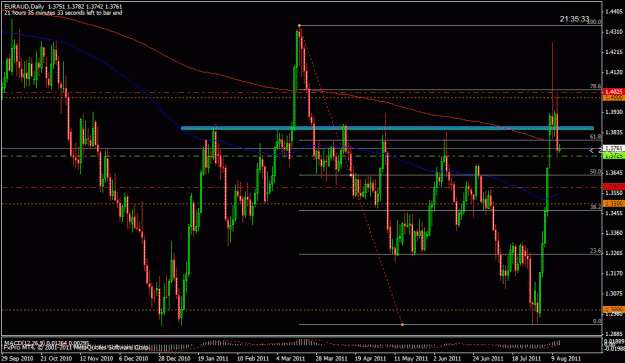Click the orange 1.3000 price tag

[614, 310]
